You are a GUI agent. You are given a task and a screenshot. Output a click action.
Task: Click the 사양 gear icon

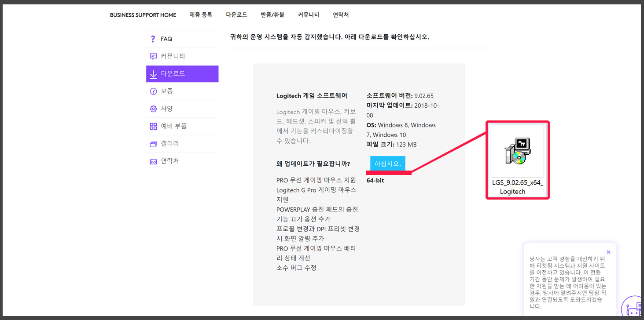153,109
